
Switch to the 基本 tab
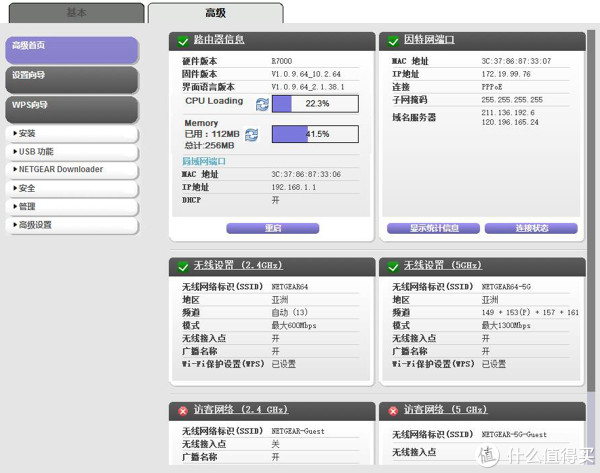77,13
